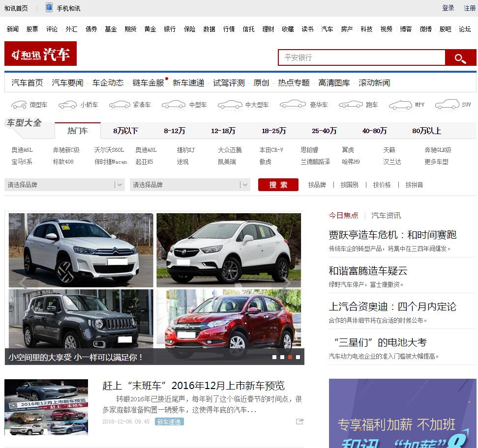Open 滚动新闻 in the navigation bar
Viewport: 478px width, 448px height.
tap(374, 83)
